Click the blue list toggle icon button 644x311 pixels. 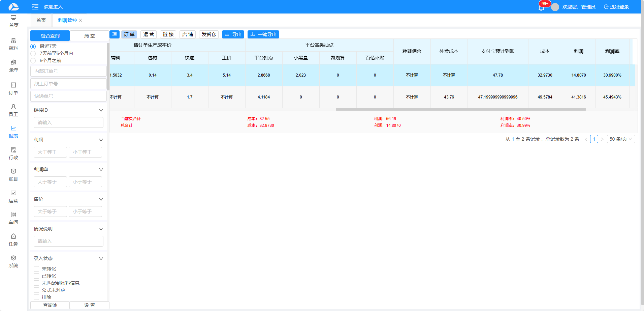(115, 34)
